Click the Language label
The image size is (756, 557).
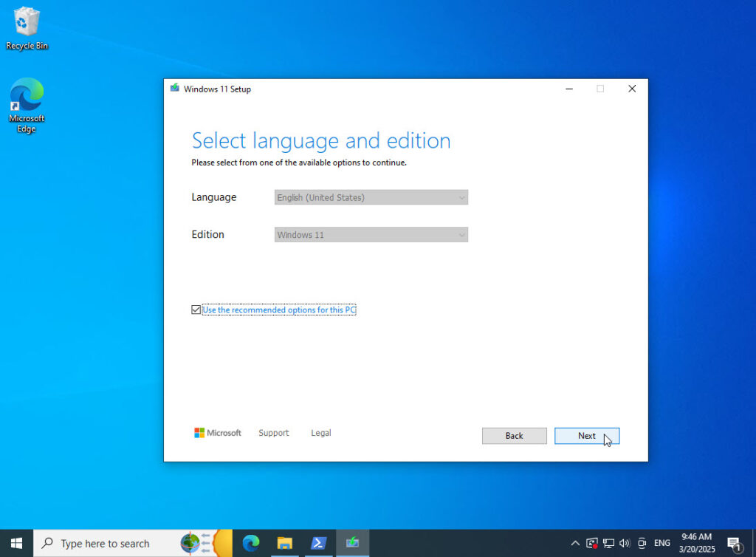[x=213, y=197]
